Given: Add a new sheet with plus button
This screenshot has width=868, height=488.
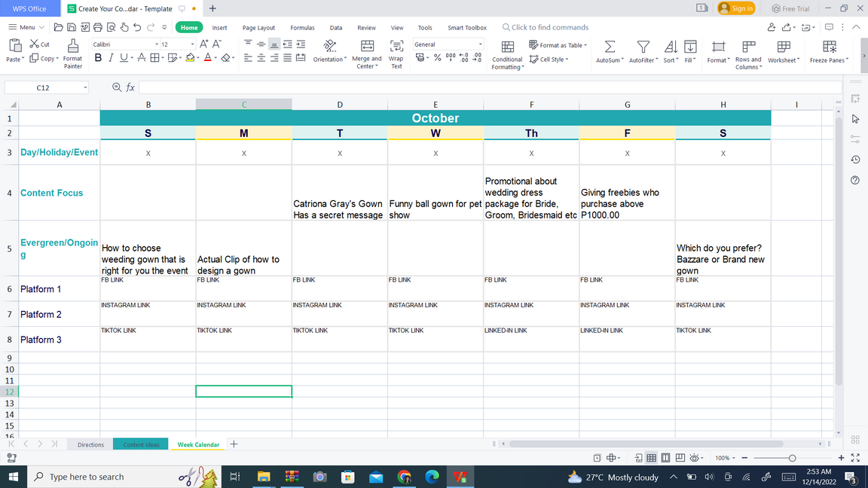Looking at the screenshot, I should (234, 444).
